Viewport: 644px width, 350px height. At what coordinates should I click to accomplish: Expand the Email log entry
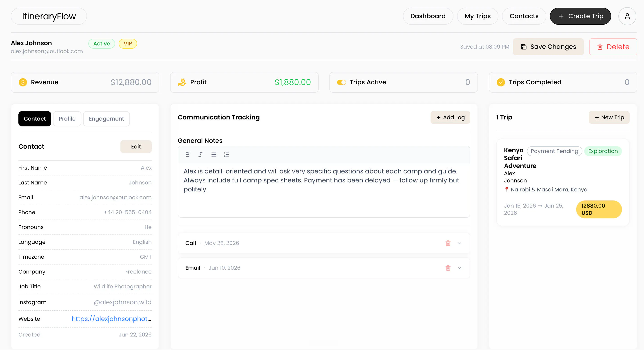tap(459, 268)
